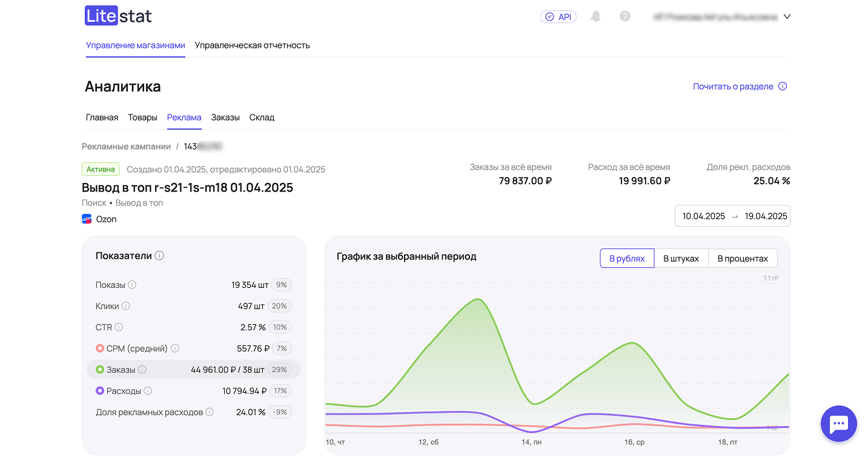Toggle the Заказы chart series
This screenshot has height=457, width=868.
pyautogui.click(x=100, y=370)
